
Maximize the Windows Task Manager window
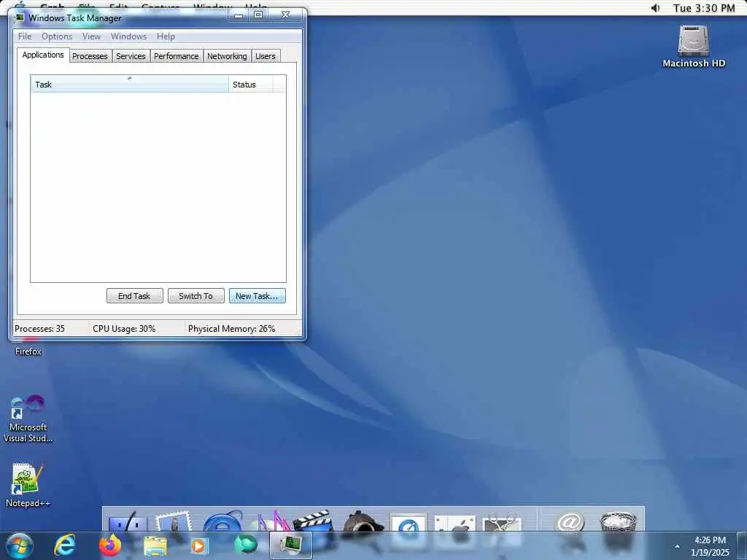(258, 15)
